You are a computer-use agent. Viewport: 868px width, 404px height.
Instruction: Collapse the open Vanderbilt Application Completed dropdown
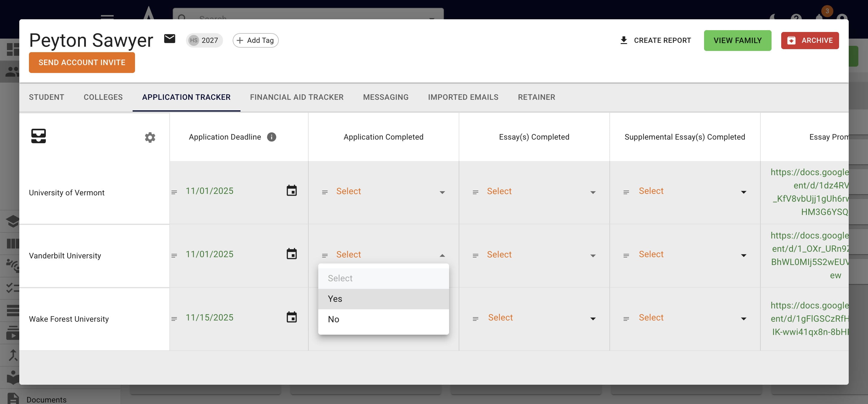click(442, 255)
